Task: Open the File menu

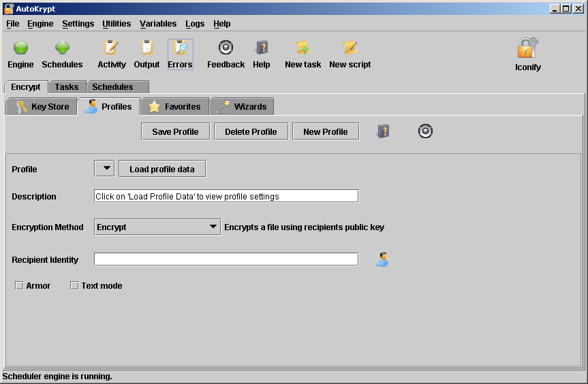Action: [13, 24]
